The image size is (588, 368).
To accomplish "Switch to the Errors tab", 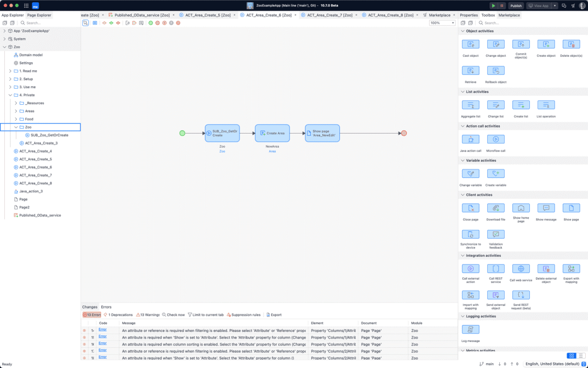I will coord(106,306).
